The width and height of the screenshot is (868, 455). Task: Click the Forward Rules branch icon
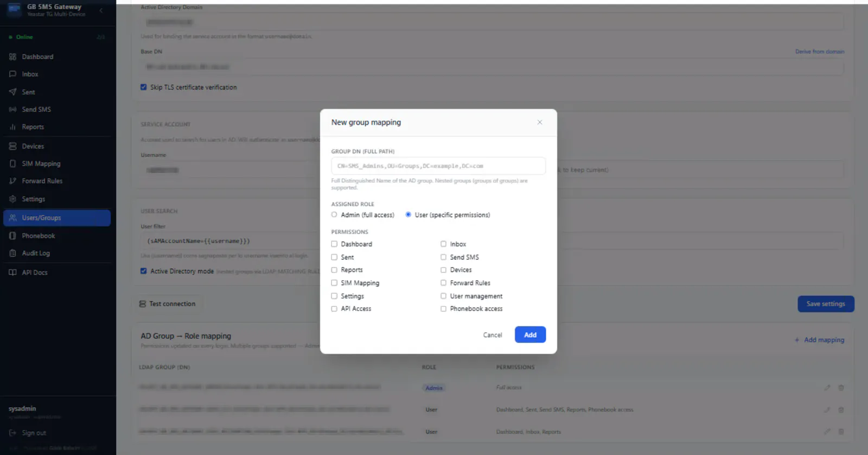tap(12, 181)
